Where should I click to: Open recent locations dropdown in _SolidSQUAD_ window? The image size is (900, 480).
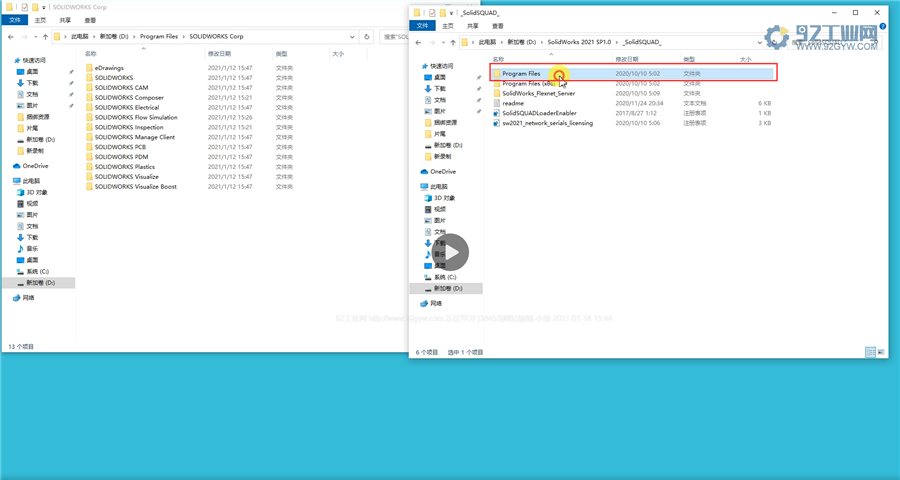click(x=443, y=42)
